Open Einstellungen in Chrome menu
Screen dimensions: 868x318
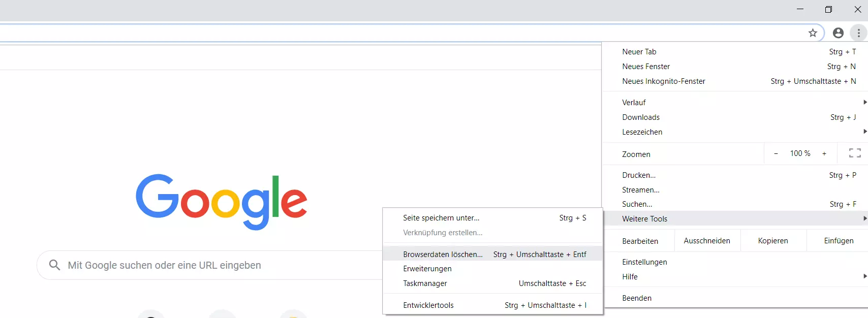644,262
